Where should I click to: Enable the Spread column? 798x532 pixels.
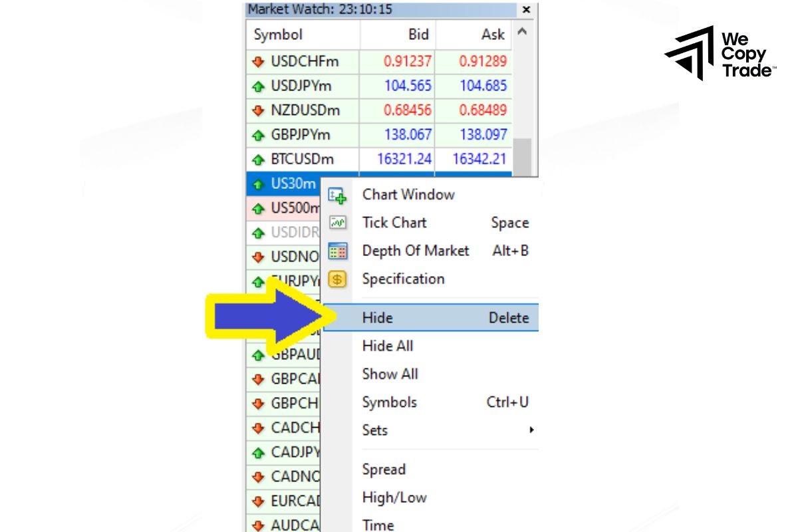(384, 469)
